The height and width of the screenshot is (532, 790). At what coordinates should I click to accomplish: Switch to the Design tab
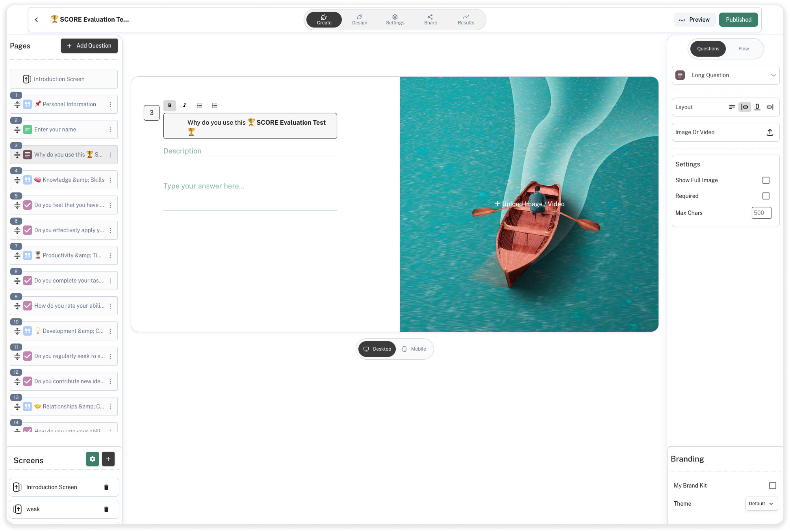[360, 20]
